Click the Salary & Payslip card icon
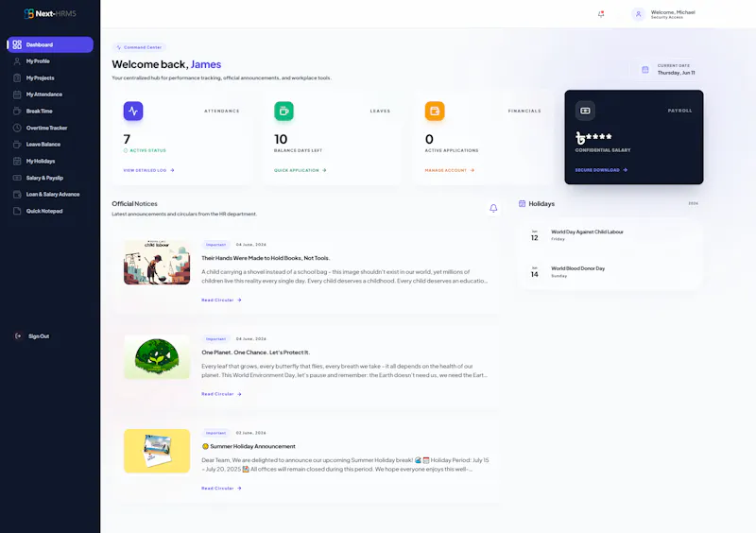Screen dimensions: 756x533 click(17, 178)
